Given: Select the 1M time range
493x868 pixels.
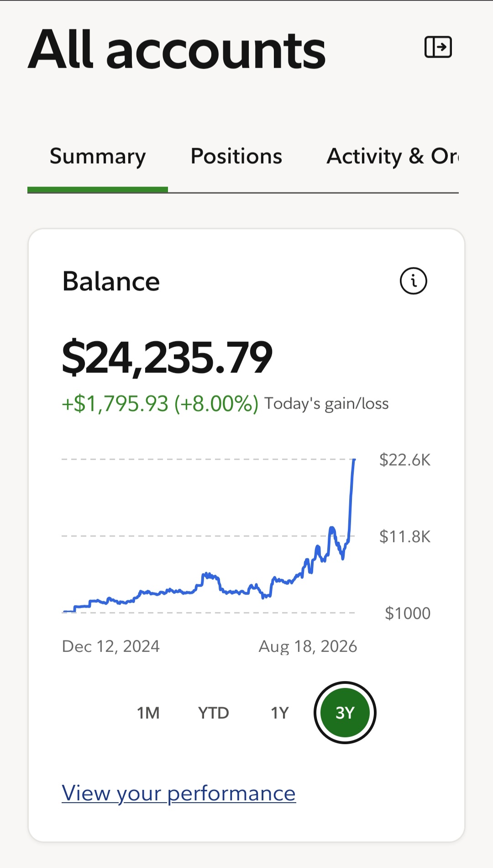Looking at the screenshot, I should [x=148, y=713].
